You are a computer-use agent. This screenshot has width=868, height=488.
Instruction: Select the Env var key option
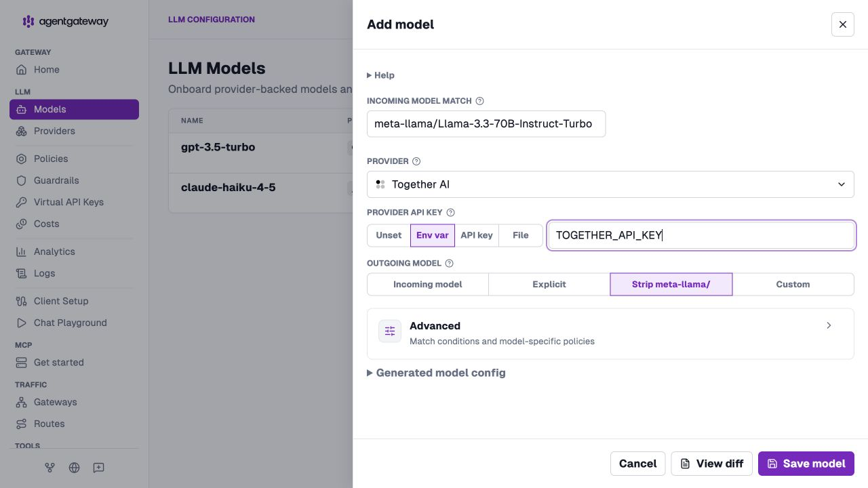(433, 235)
